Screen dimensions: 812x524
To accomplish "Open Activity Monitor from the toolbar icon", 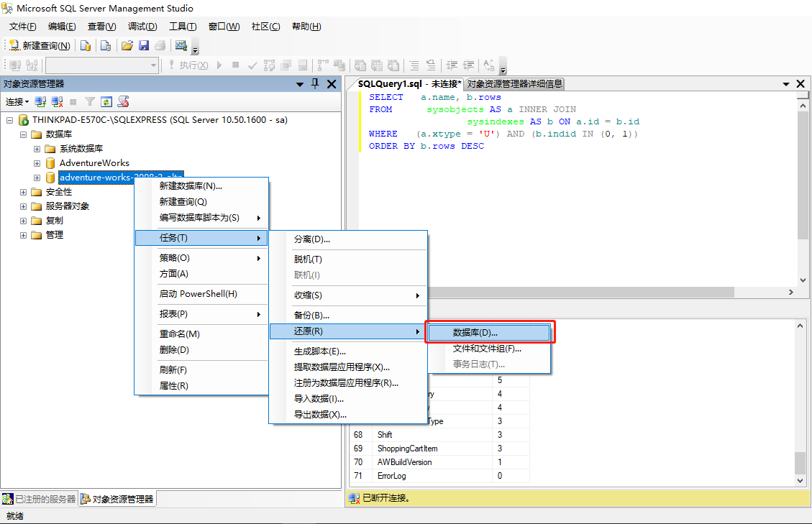I will click(181, 45).
